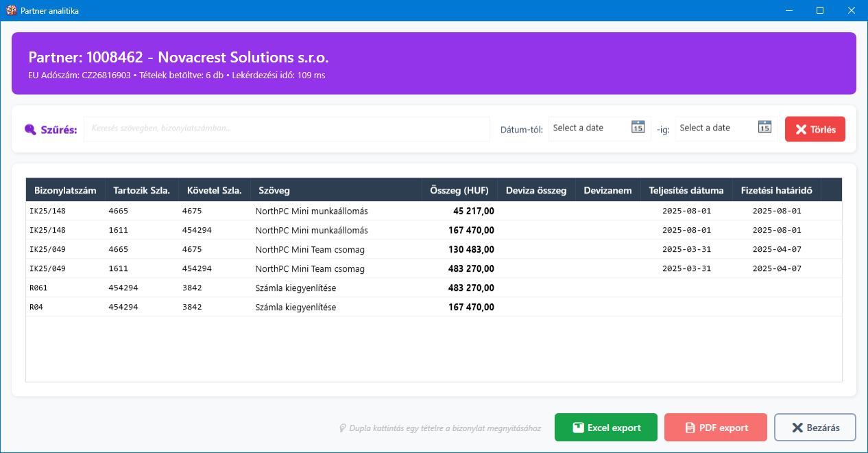Open the Dátum-tól calendar picker icon
This screenshot has height=453, width=868.
pos(638,128)
